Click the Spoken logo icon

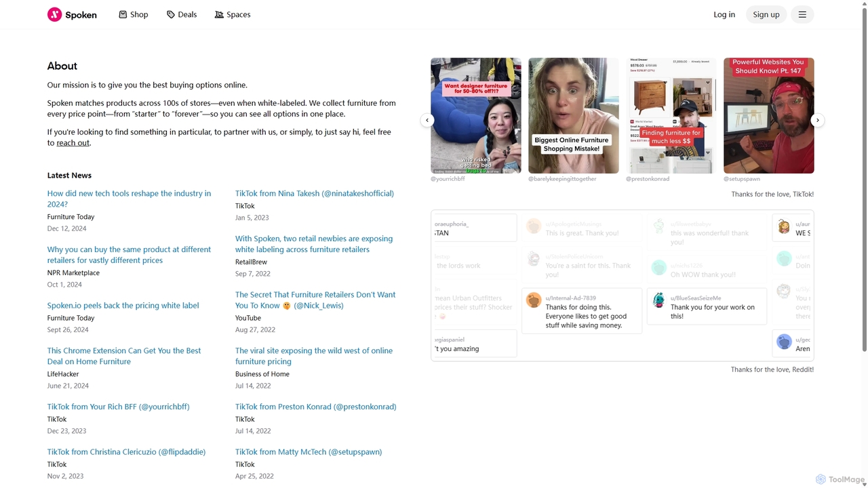pyautogui.click(x=54, y=14)
